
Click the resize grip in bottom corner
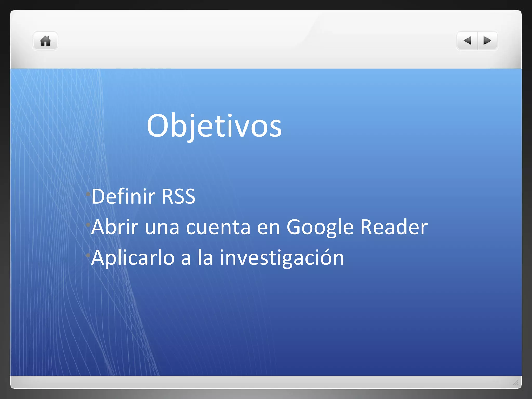515,383
